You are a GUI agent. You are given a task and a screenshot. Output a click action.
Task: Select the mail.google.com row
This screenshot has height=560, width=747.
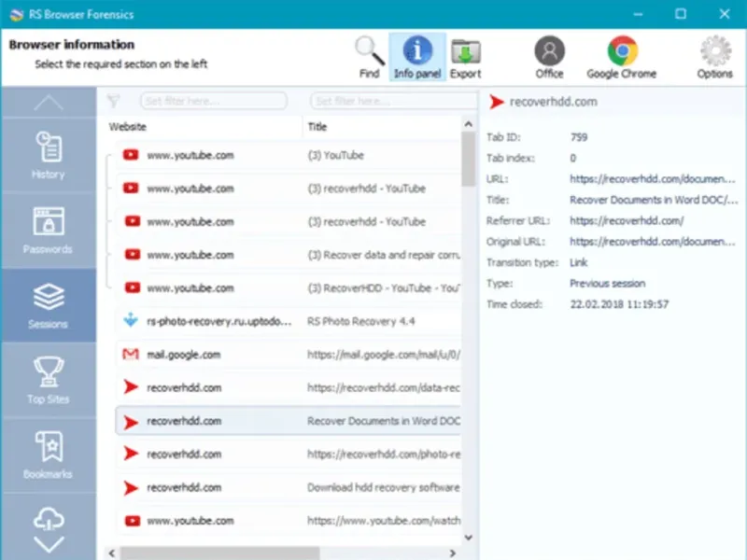pyautogui.click(x=288, y=355)
